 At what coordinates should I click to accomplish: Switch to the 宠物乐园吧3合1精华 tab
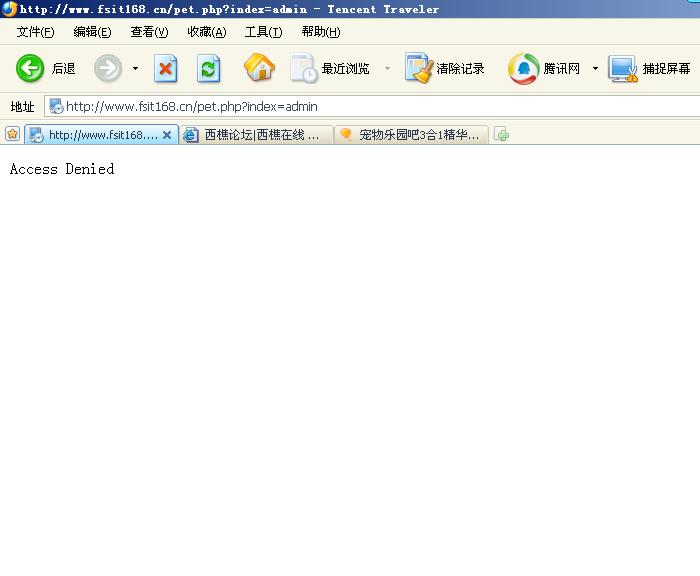coord(411,134)
